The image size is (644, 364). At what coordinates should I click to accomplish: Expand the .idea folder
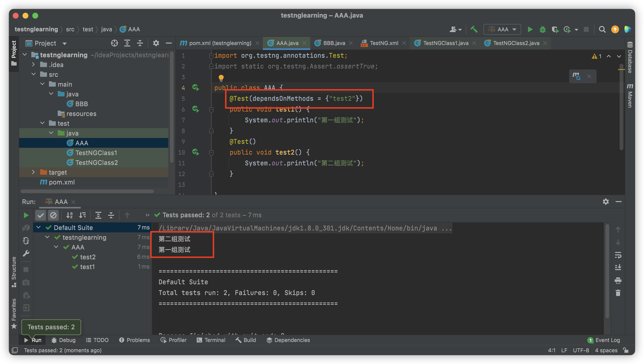pyautogui.click(x=34, y=64)
